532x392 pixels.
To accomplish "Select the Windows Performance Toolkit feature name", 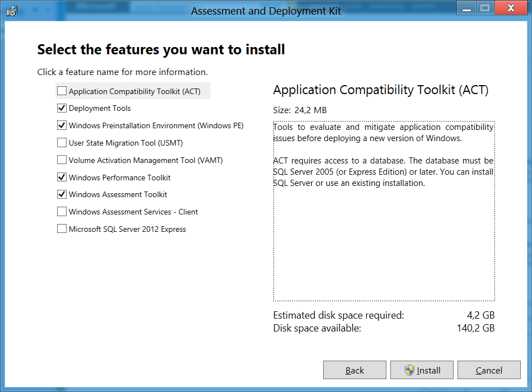I will pyautogui.click(x=120, y=178).
